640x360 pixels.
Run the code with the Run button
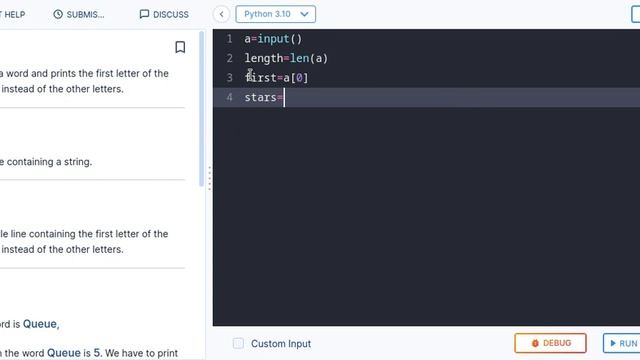click(622, 343)
